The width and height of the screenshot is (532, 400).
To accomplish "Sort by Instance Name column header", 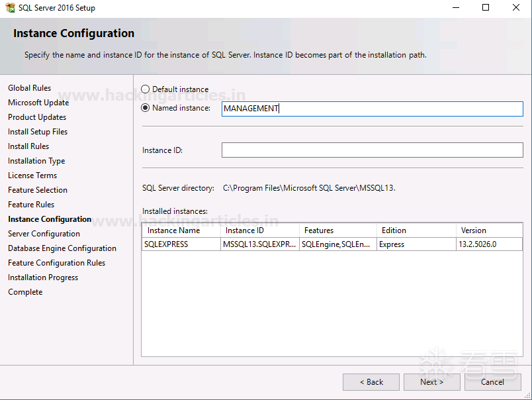I will click(181, 230).
